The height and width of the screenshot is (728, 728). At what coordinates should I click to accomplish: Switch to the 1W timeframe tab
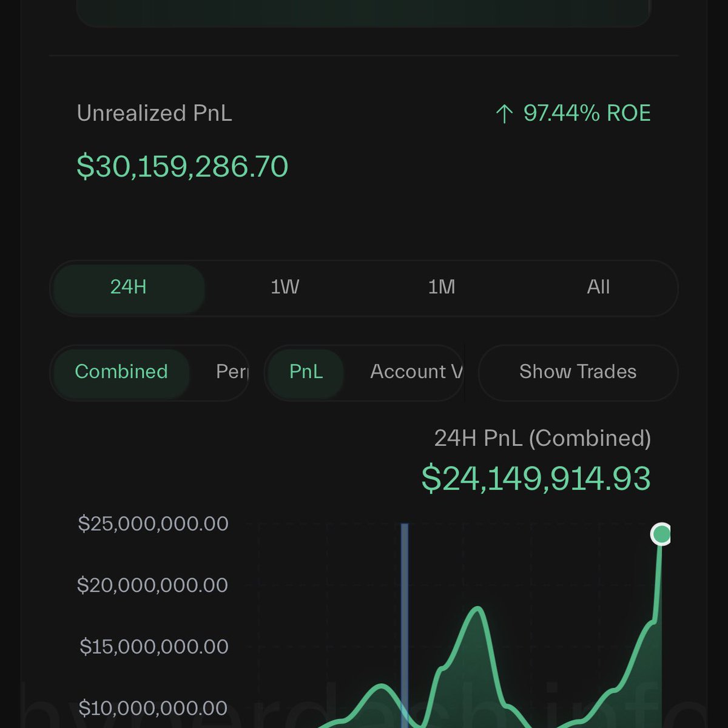click(285, 288)
